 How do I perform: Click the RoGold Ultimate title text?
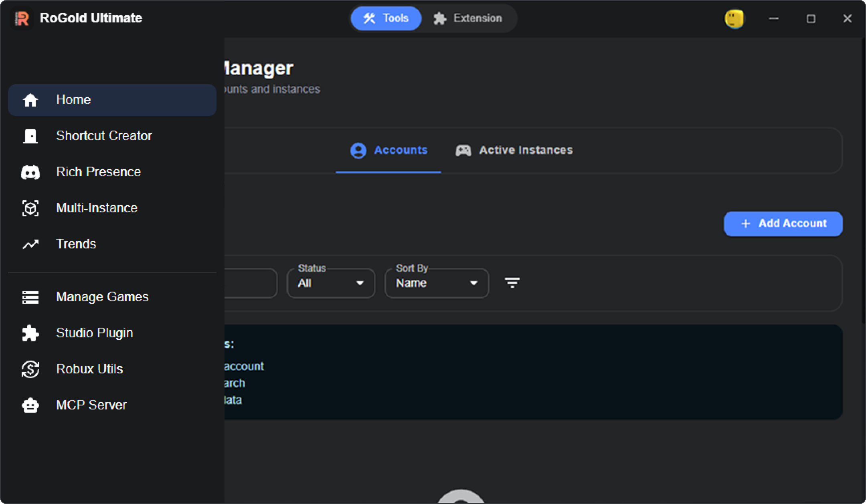(x=91, y=18)
